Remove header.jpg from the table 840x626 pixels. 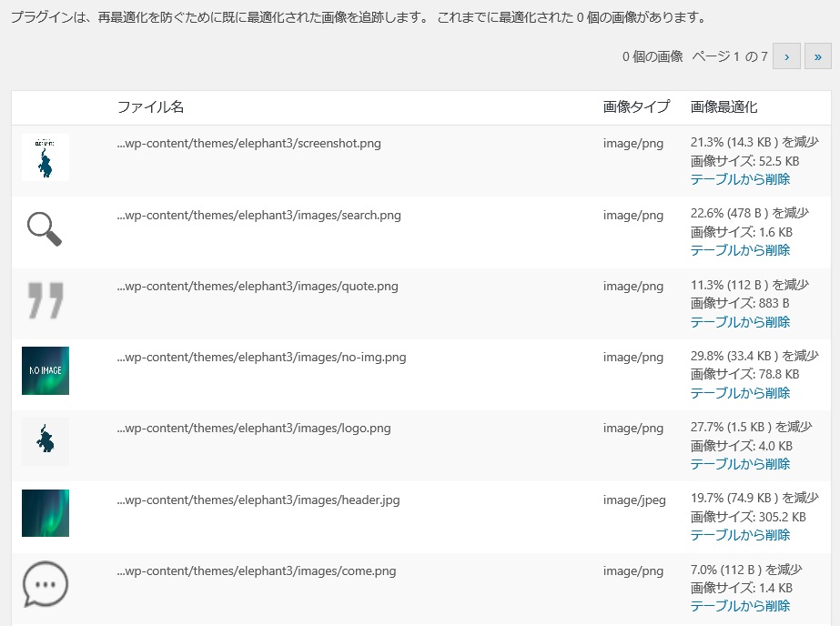coord(740,535)
